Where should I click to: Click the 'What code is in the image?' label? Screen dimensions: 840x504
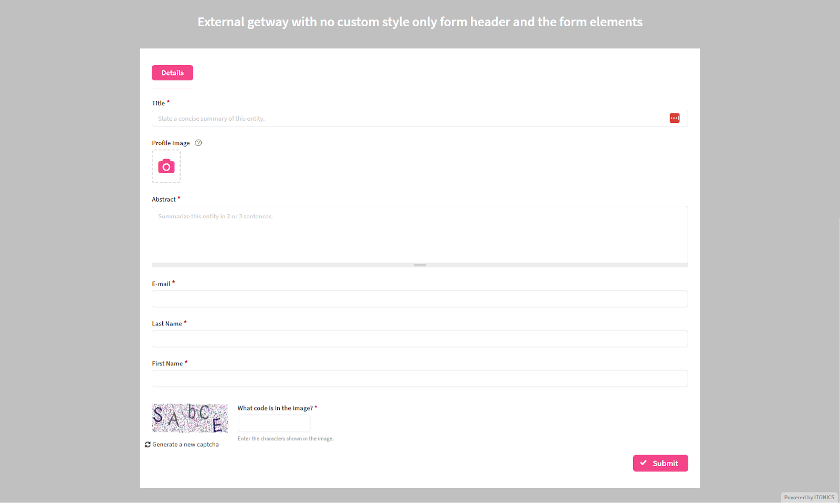pyautogui.click(x=275, y=408)
